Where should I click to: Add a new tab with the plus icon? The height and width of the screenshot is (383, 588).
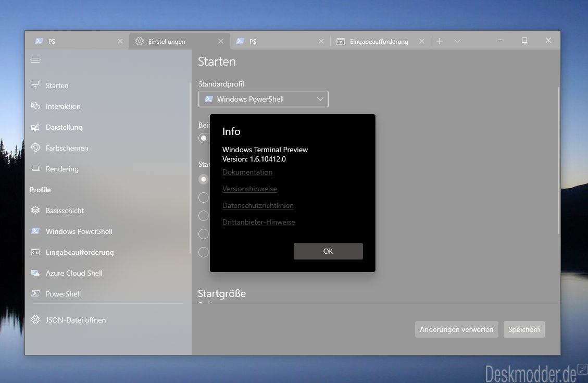(440, 41)
